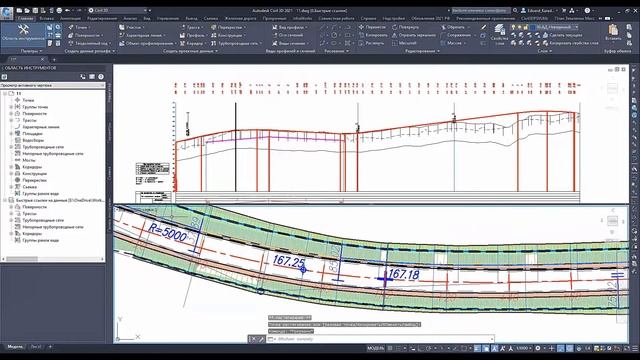Click the Save icon in quick access toolbar
The image size is (640, 360).
(x=35, y=10)
